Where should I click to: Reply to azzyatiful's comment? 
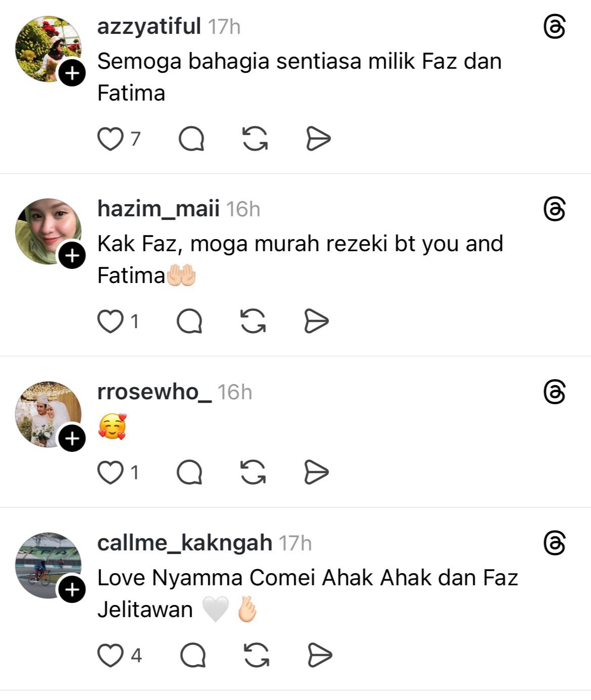191,139
